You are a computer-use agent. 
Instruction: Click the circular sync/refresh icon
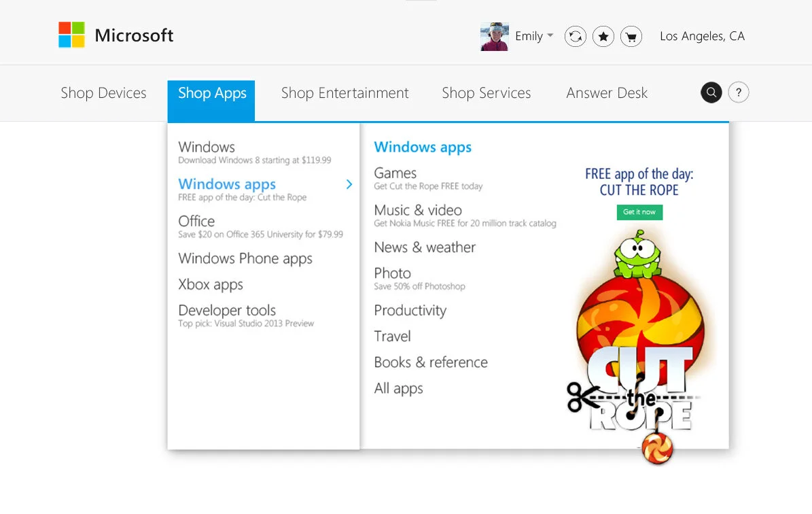pos(576,36)
